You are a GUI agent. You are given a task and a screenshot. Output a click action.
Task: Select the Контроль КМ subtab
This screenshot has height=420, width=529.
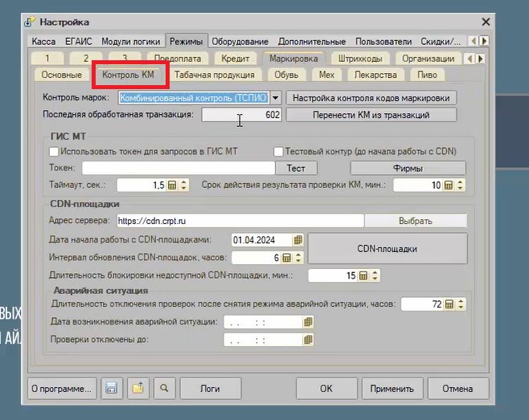(x=128, y=75)
